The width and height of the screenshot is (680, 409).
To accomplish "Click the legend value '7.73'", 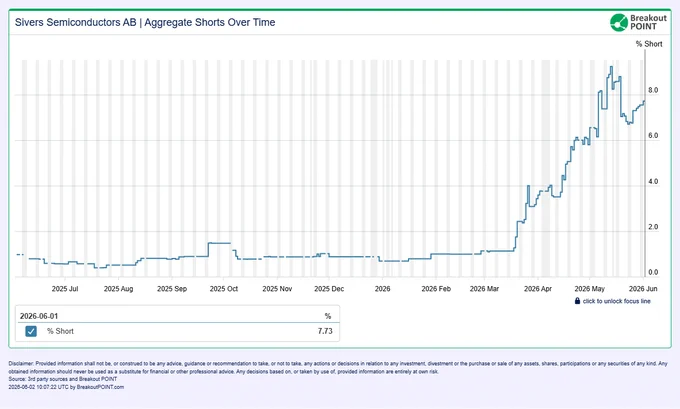I will point(325,331).
